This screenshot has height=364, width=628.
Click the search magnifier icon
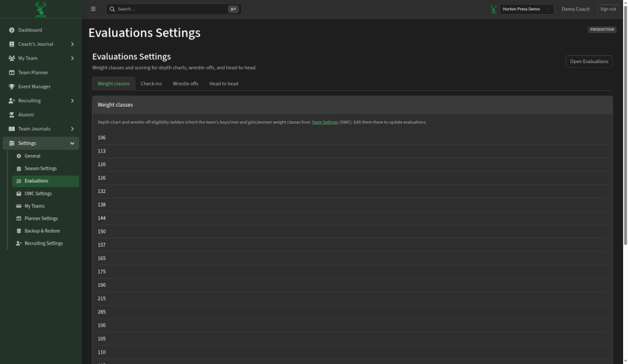point(112,9)
